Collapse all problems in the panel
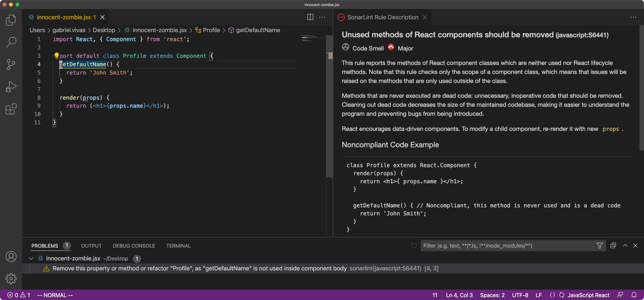 pos(613,246)
